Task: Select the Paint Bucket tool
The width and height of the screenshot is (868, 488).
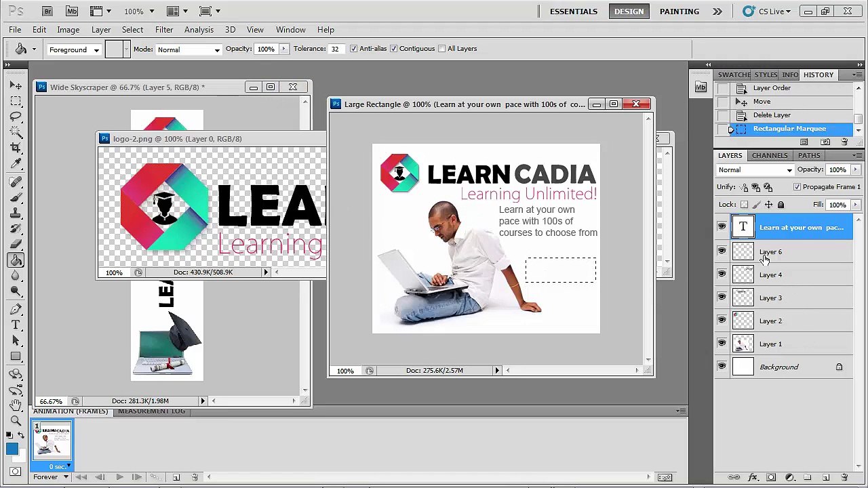Action: pos(16,260)
